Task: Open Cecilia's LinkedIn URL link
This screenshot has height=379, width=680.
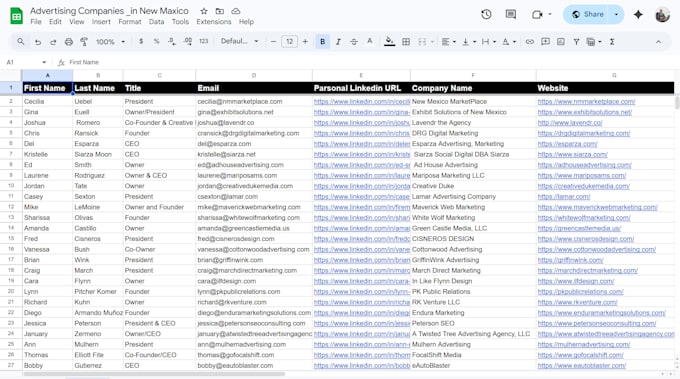Action: coord(362,101)
